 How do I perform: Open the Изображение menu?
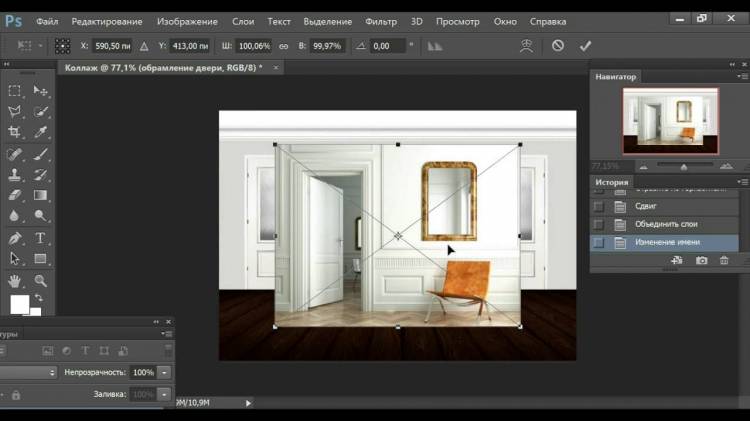pos(187,22)
